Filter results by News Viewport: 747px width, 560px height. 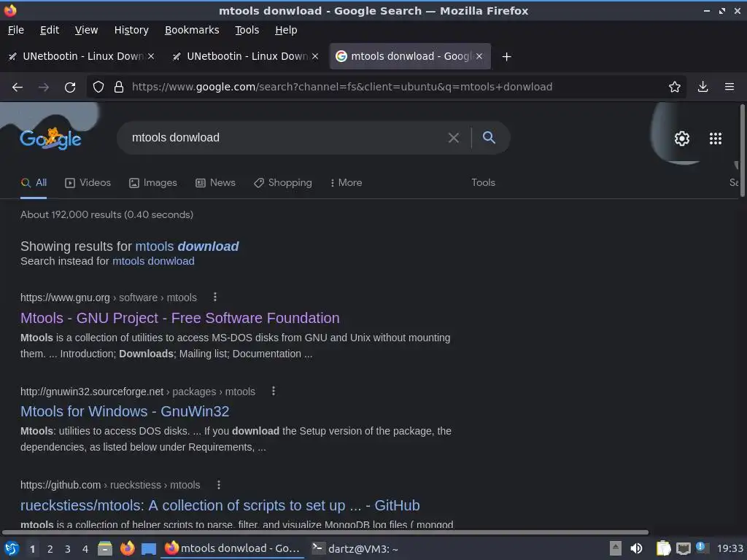click(215, 183)
